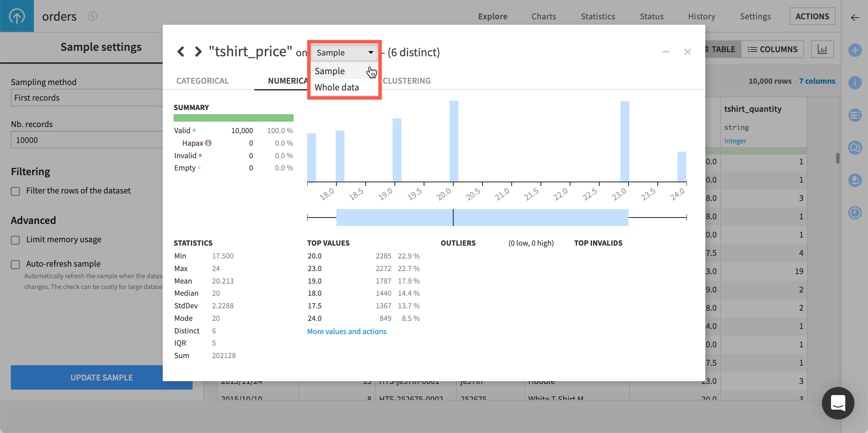Click the Mean statistic value 20.213
The width and height of the screenshot is (868, 433).
tap(223, 281)
